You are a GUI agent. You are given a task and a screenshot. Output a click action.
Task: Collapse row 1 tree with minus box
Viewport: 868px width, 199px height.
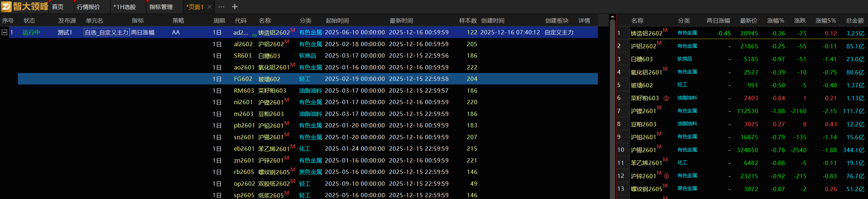pyautogui.click(x=4, y=33)
